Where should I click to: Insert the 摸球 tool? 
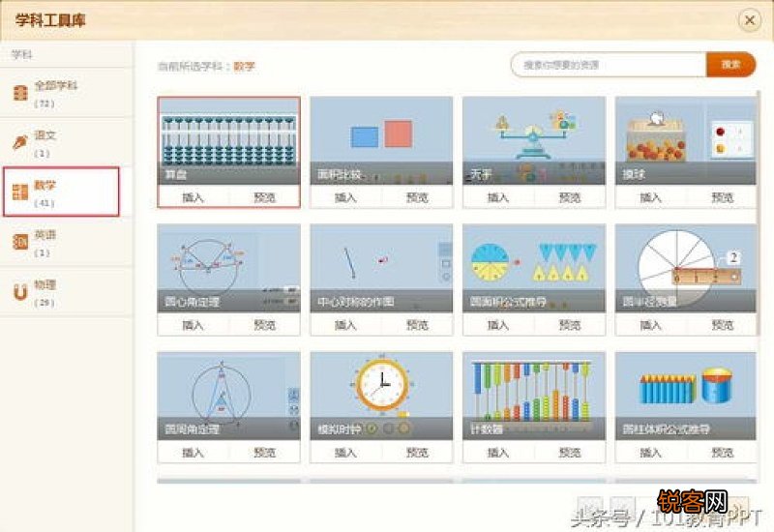pos(650,197)
